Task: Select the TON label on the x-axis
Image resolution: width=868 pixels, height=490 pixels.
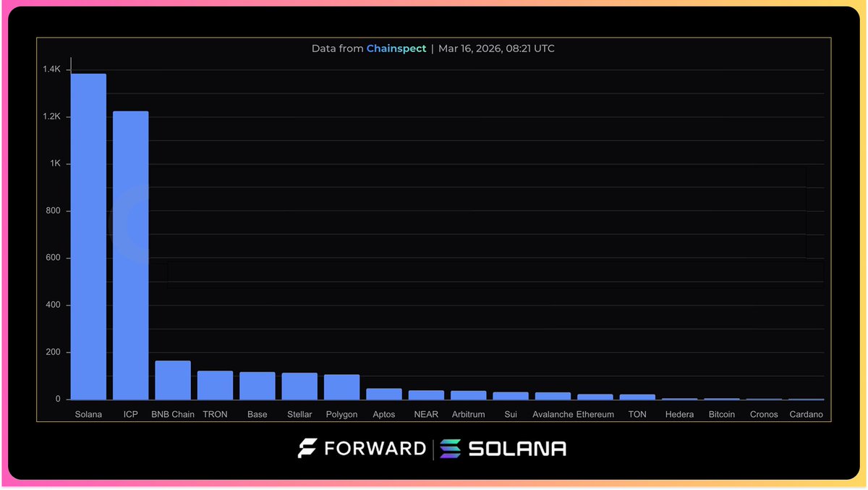Action: [x=637, y=415]
